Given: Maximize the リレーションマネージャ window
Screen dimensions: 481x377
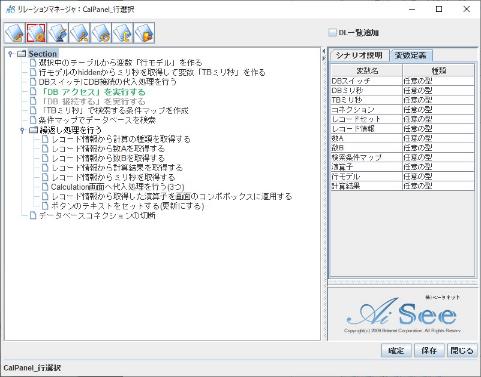Looking at the screenshot, I should 439,9.
